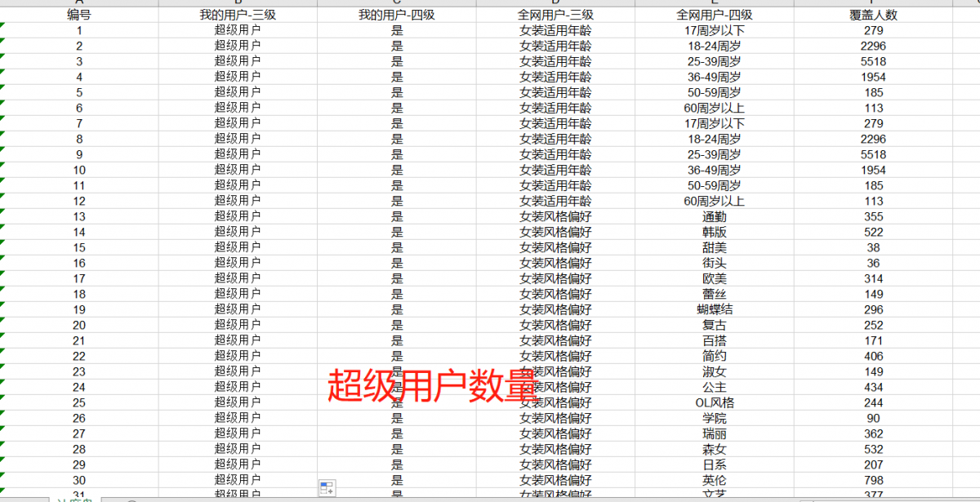
Task: Select the 蕾丝 style cell
Action: point(715,294)
